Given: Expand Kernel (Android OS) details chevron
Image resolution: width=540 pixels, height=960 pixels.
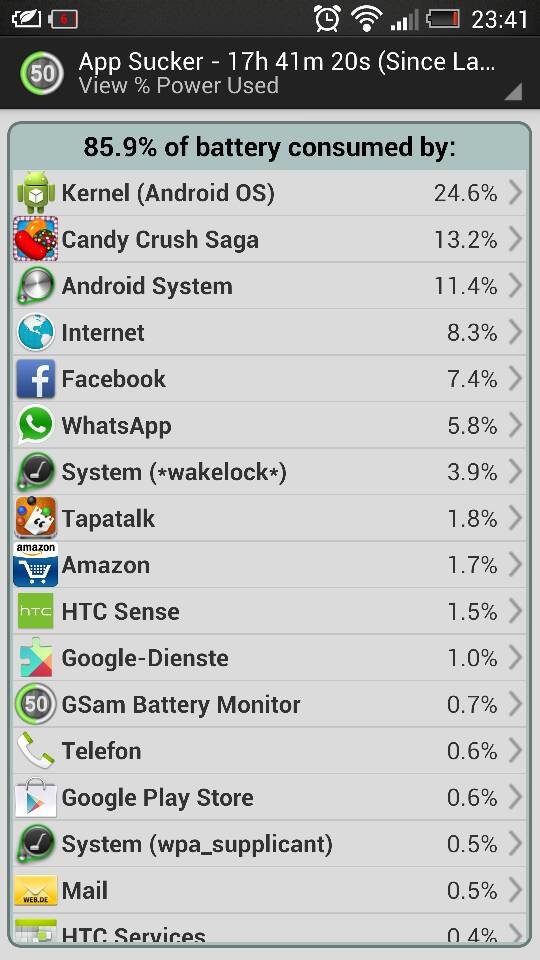Looking at the screenshot, I should (x=516, y=193).
